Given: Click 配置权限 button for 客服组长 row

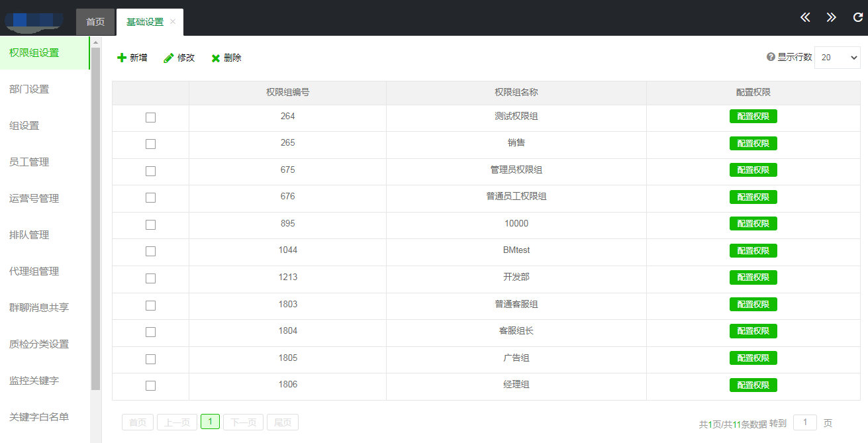Looking at the screenshot, I should [x=753, y=331].
